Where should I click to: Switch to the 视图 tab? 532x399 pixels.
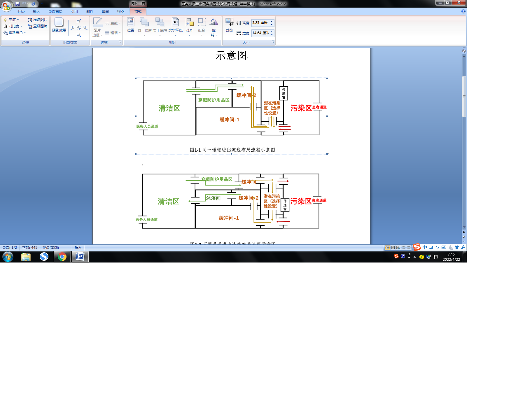coord(121,12)
